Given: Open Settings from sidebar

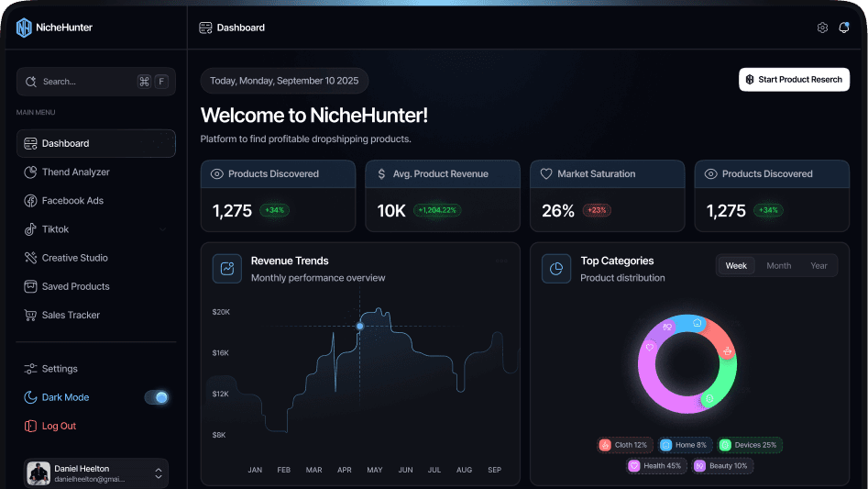Looking at the screenshot, I should point(95,369).
